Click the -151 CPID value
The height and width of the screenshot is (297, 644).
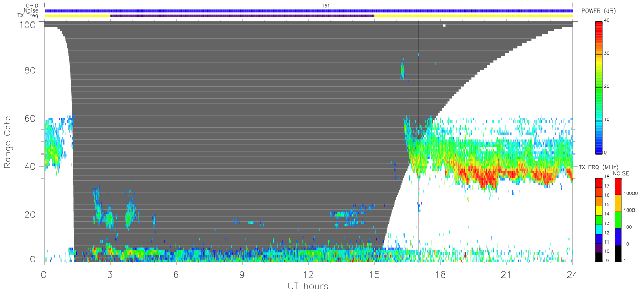tap(323, 6)
